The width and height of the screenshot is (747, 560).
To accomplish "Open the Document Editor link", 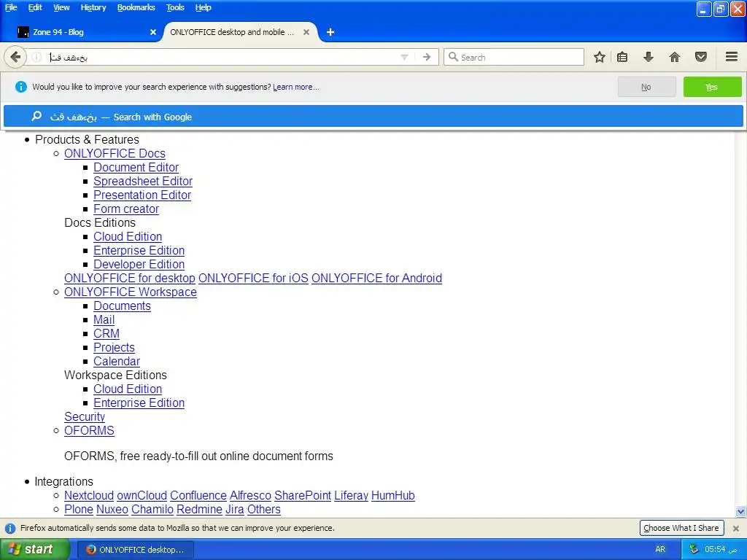I will tap(136, 167).
